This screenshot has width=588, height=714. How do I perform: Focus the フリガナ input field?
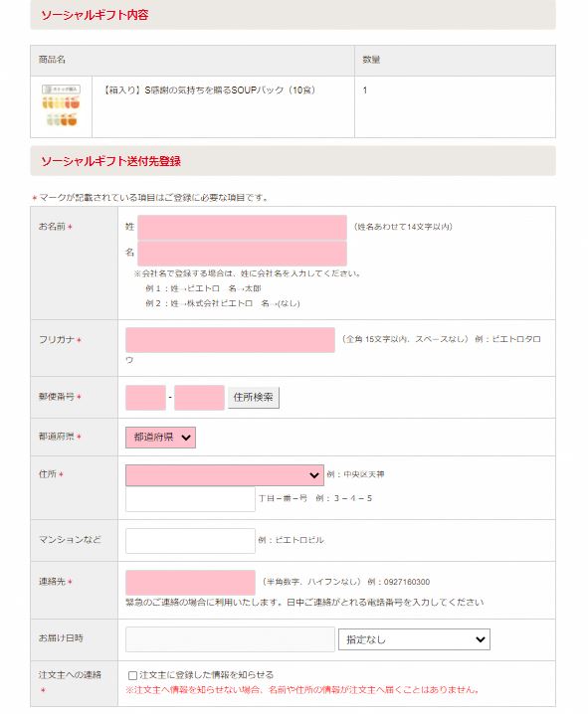coord(230,340)
